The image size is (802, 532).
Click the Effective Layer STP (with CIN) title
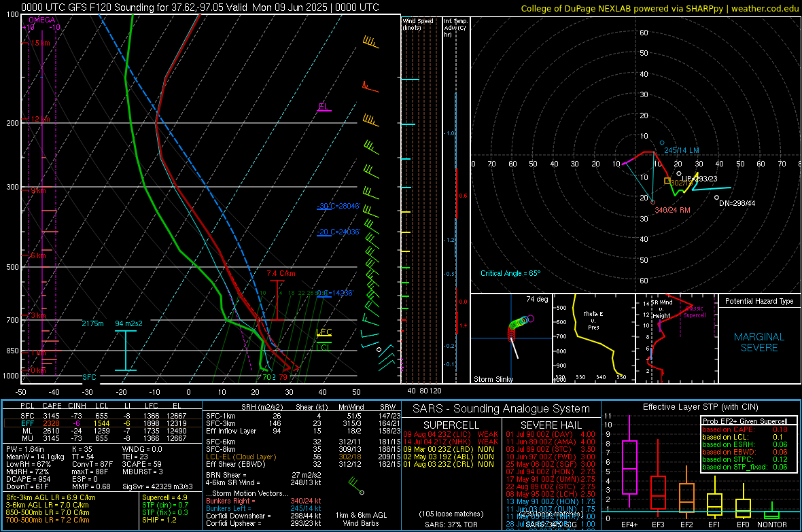[x=700, y=407]
